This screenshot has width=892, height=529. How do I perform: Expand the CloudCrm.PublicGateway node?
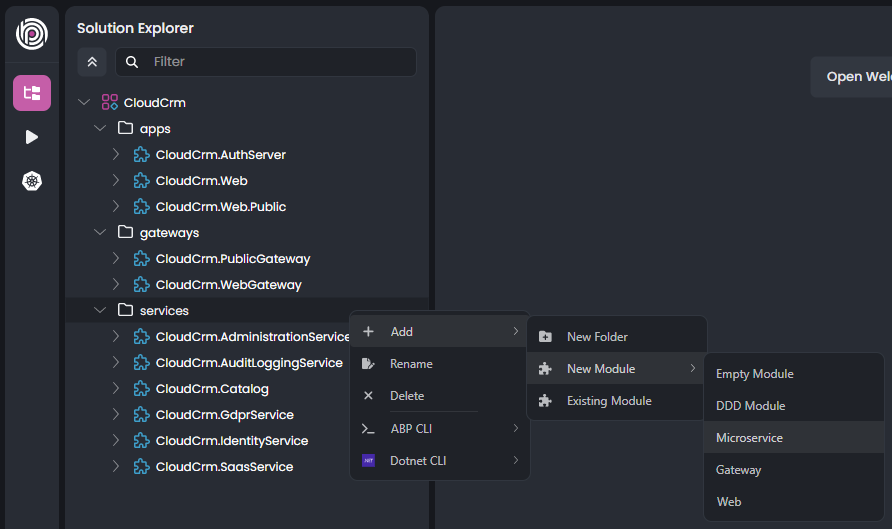coord(116,258)
